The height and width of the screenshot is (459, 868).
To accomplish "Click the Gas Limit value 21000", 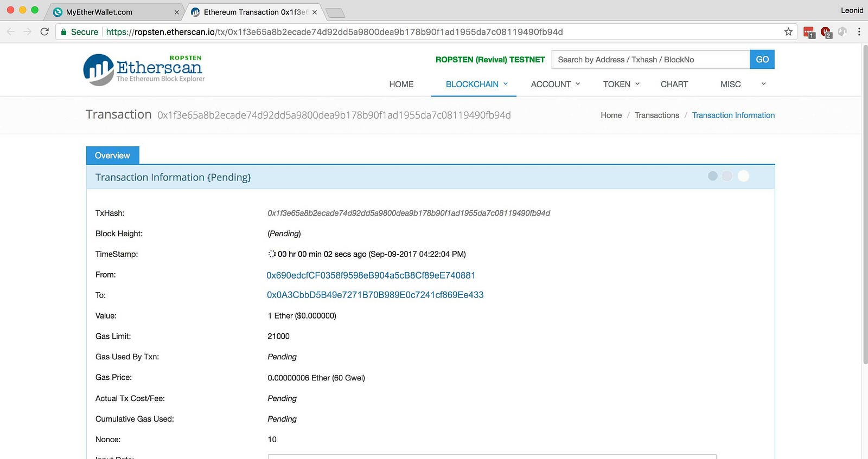I will point(278,337).
